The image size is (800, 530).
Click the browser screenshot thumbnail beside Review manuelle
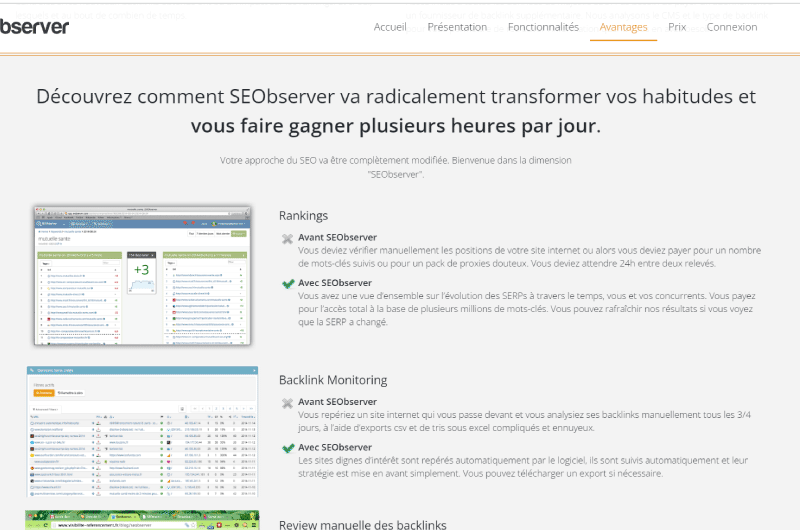click(142, 520)
